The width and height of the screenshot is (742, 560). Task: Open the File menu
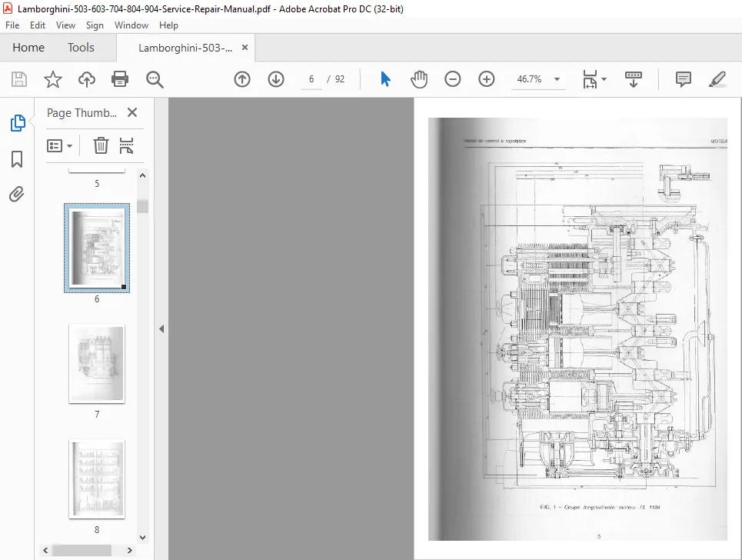[12, 25]
